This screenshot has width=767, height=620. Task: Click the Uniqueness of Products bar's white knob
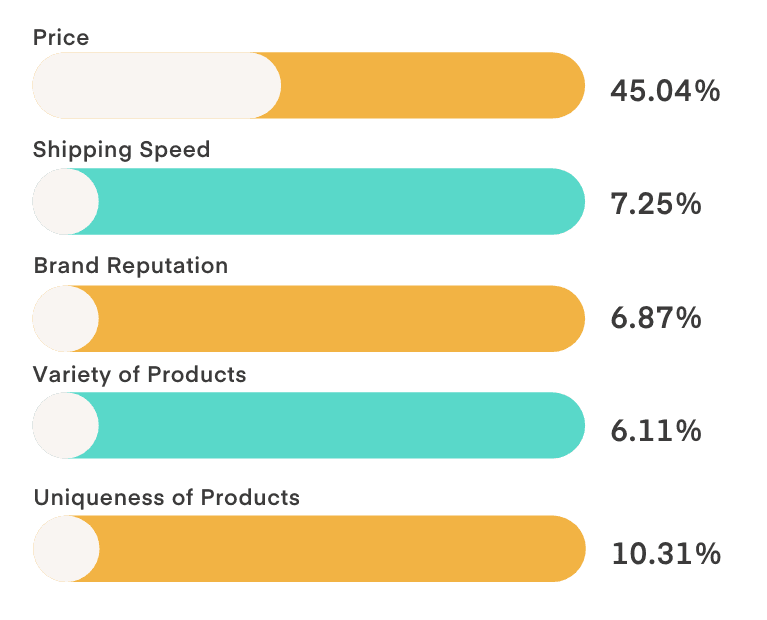[67, 549]
